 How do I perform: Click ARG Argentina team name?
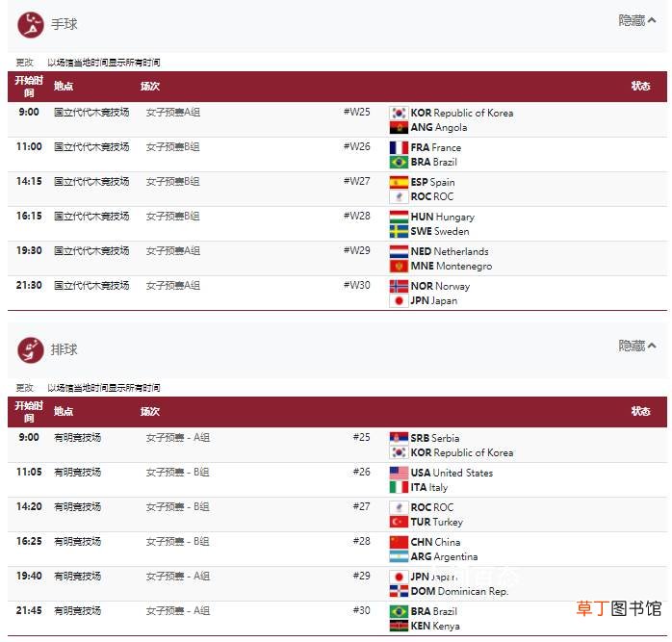tap(444, 556)
